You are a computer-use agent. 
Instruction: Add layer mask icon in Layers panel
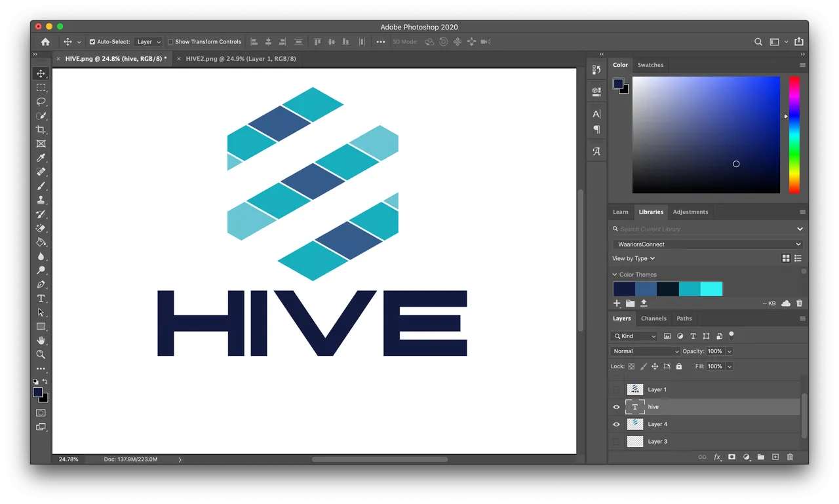(x=732, y=457)
